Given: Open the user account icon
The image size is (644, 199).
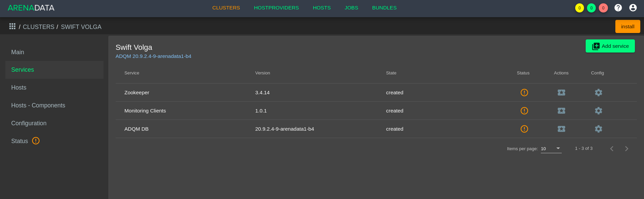Looking at the screenshot, I should [633, 8].
